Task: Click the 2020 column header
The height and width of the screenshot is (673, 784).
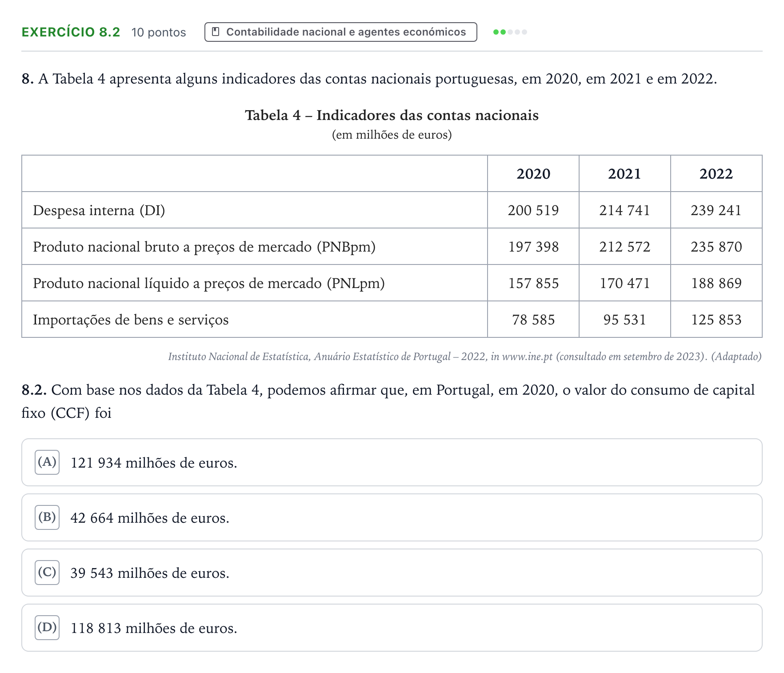Action: click(x=533, y=174)
